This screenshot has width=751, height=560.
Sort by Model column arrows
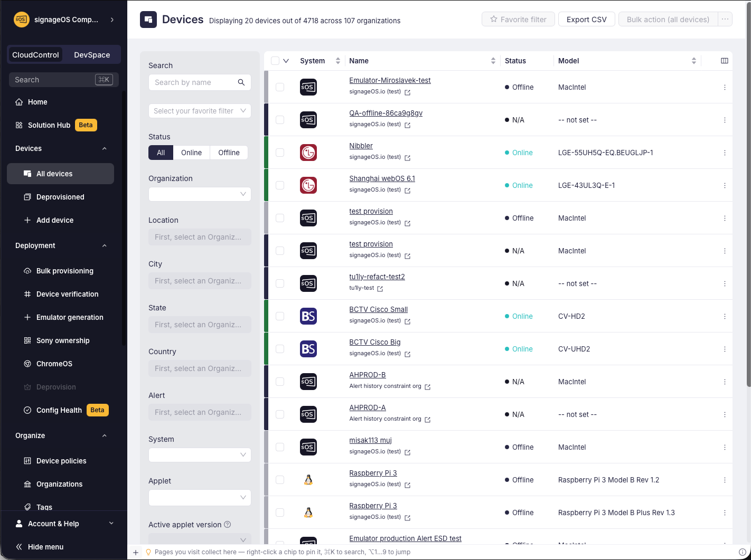click(x=694, y=61)
